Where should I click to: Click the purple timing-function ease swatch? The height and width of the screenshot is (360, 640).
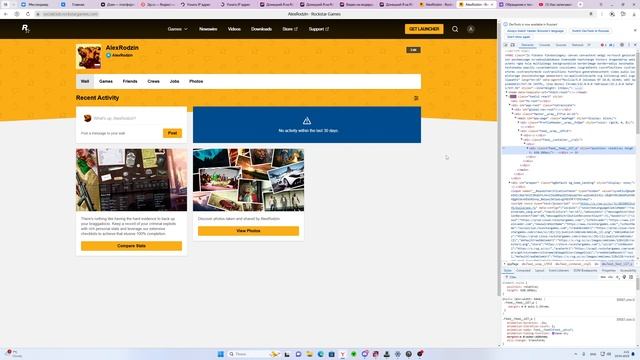pos(553,333)
